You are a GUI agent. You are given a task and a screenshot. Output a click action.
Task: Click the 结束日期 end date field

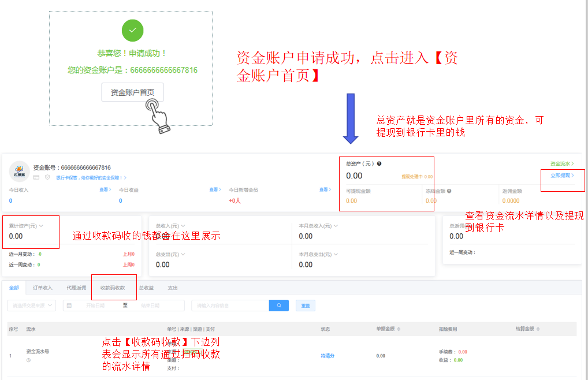(x=150, y=306)
